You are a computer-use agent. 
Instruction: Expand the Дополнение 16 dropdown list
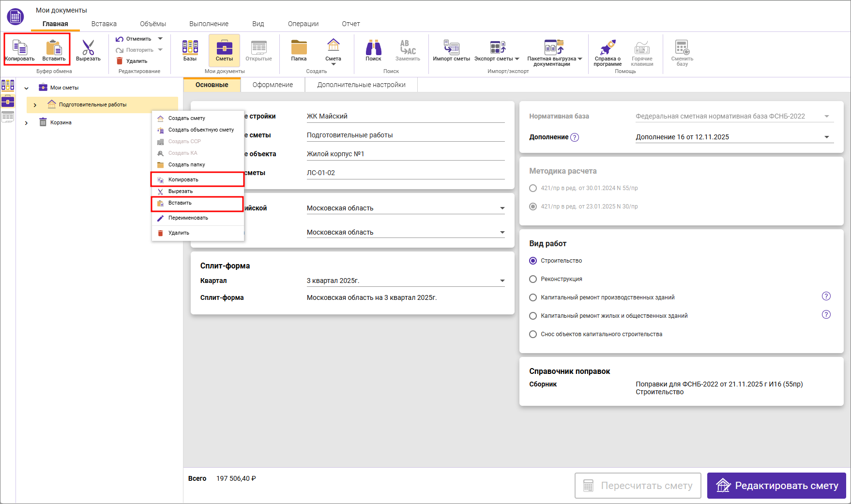826,137
